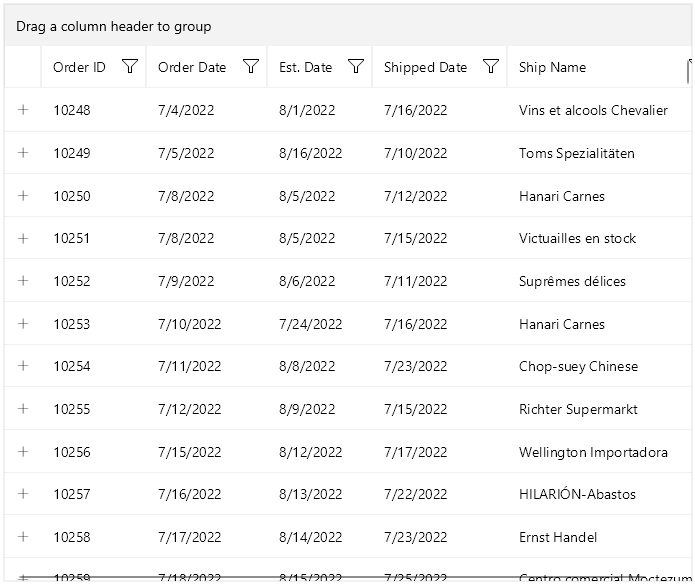Viewport: 695px width, 585px height.
Task: Open the Order Date column filter
Action: coord(251,66)
